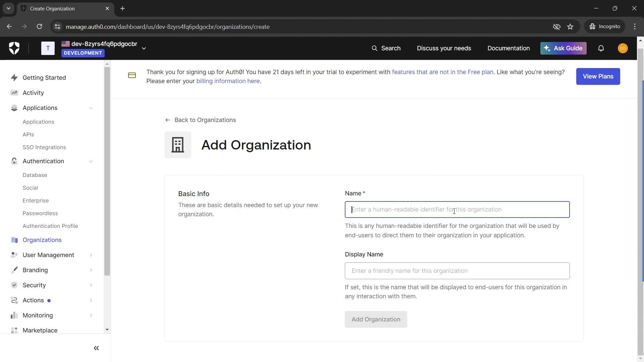Expand the Security section chevron
This screenshot has height=362, width=644.
91,285
